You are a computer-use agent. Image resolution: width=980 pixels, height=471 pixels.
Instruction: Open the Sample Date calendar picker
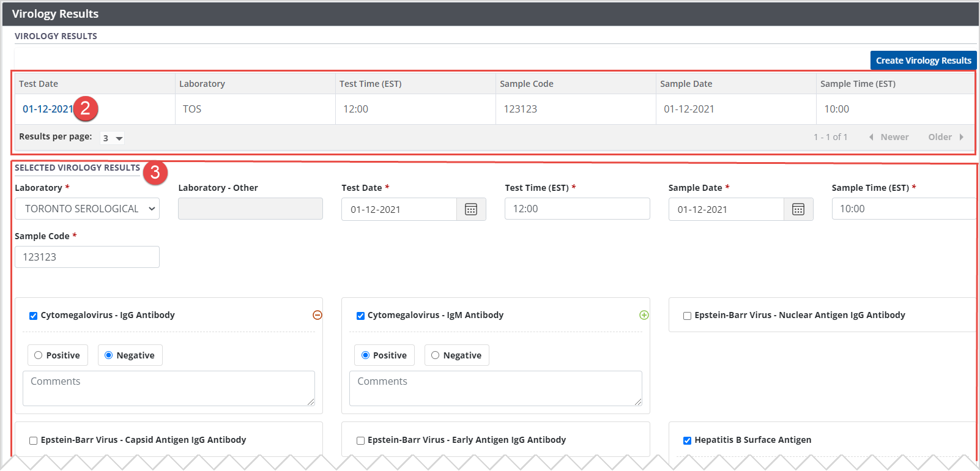pyautogui.click(x=798, y=209)
